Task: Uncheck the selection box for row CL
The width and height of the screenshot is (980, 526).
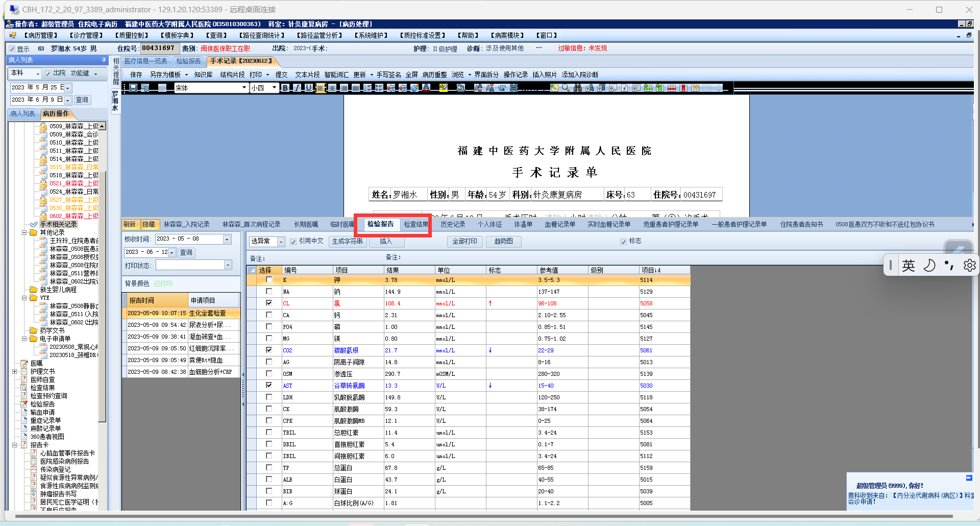Action: point(269,303)
